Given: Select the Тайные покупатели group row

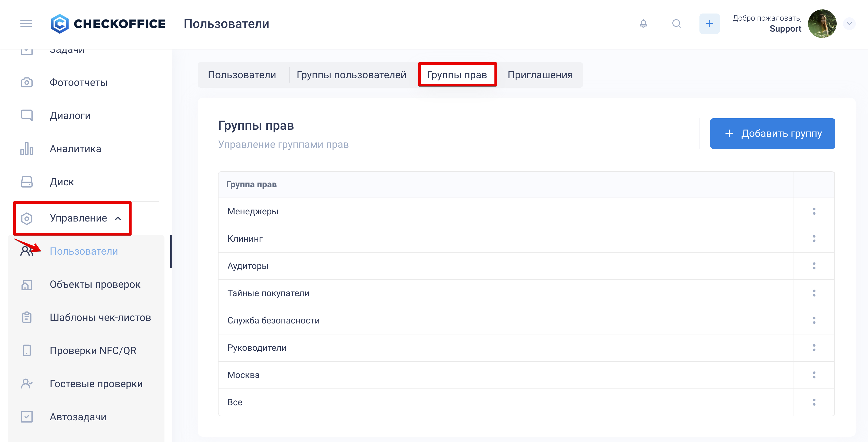Looking at the screenshot, I should (268, 293).
